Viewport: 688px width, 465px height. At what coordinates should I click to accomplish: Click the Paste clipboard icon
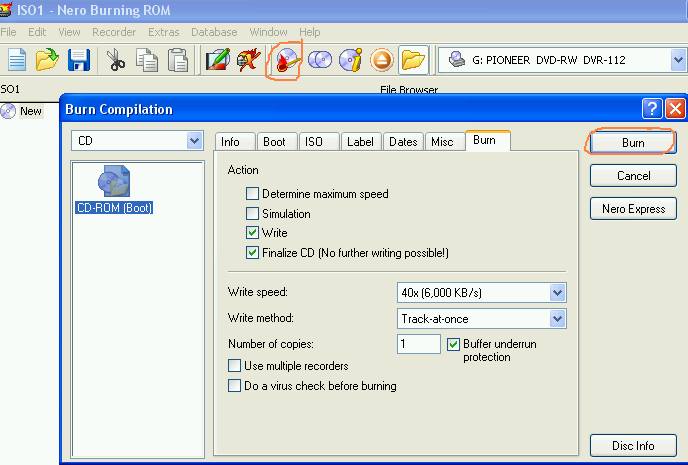pos(178,60)
